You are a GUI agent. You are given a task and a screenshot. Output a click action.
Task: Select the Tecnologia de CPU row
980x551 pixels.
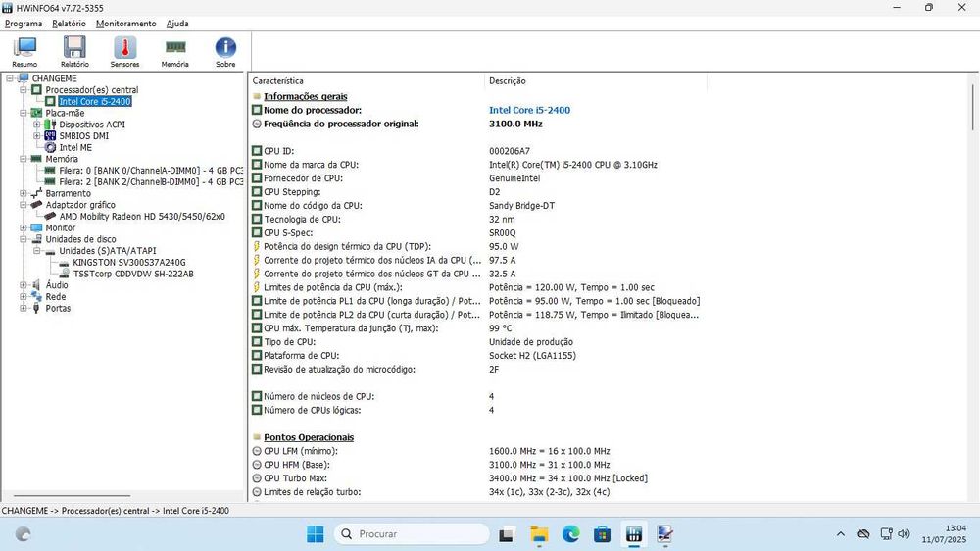[x=481, y=219]
